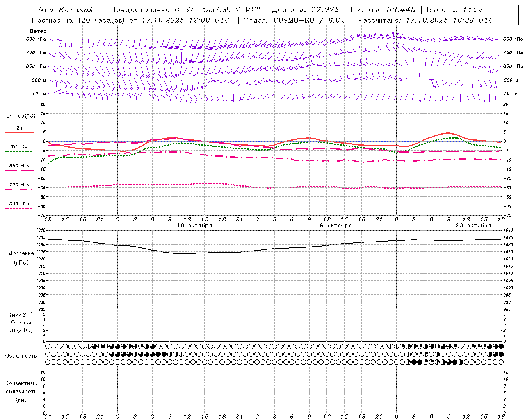Click the Прогноз на 120 часа(ов) text
Viewport: 525px width, 420px height.
pos(79,20)
